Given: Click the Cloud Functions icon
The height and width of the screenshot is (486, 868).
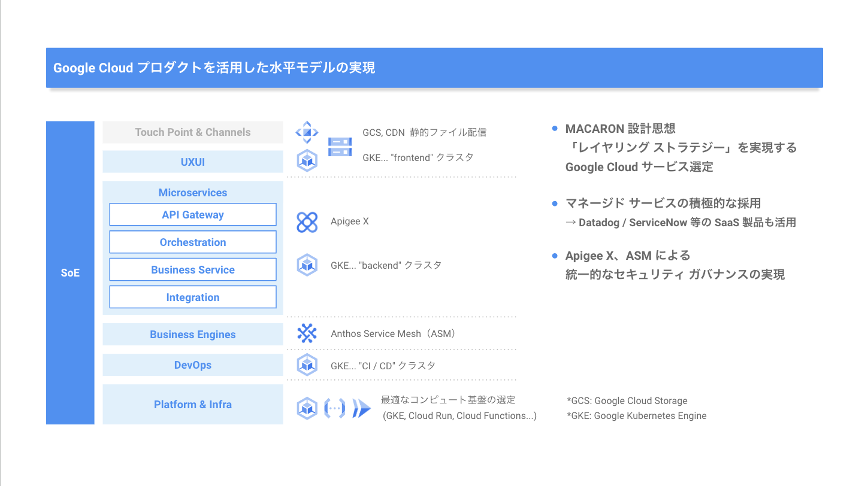Looking at the screenshot, I should (334, 408).
